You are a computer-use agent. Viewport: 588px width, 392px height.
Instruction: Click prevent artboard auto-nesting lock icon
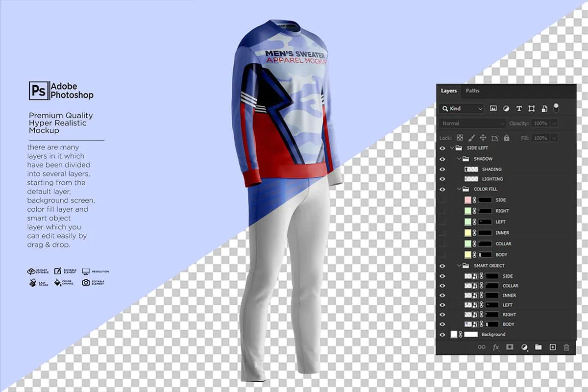[495, 138]
